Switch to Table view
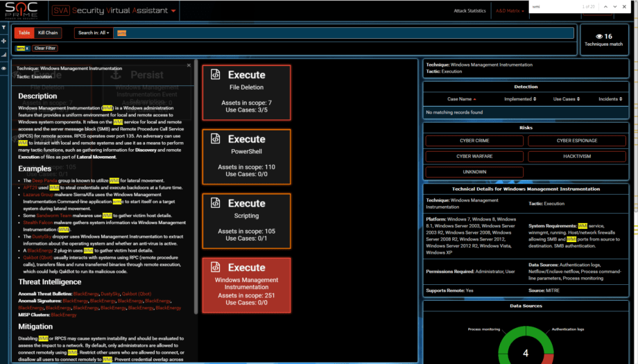 (24, 33)
